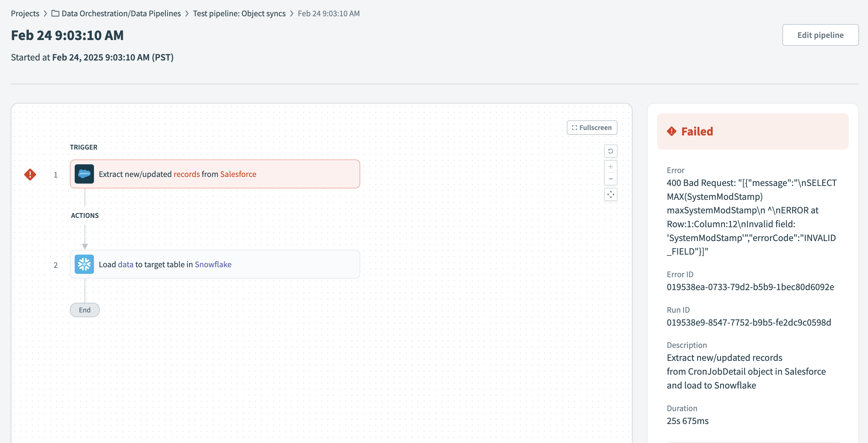Click the fit-to-view icon in canvas controls
This screenshot has height=443, width=868.
coord(610,194)
